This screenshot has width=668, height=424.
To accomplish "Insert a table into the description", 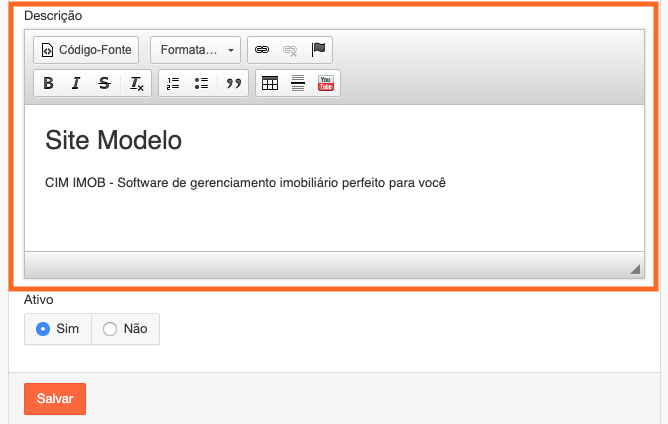I will (270, 84).
